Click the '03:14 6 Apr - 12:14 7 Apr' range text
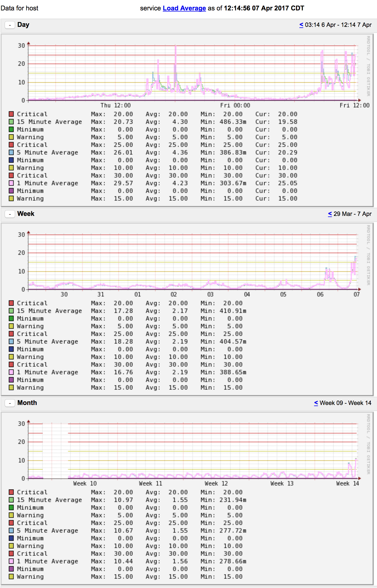Viewport: 377px width, 588px height. click(338, 25)
